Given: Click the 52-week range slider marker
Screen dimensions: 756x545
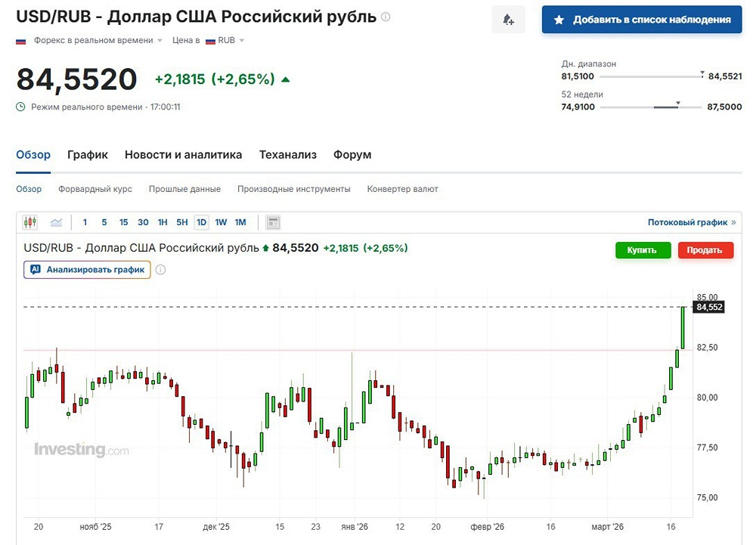Looking at the screenshot, I should pos(677,103).
